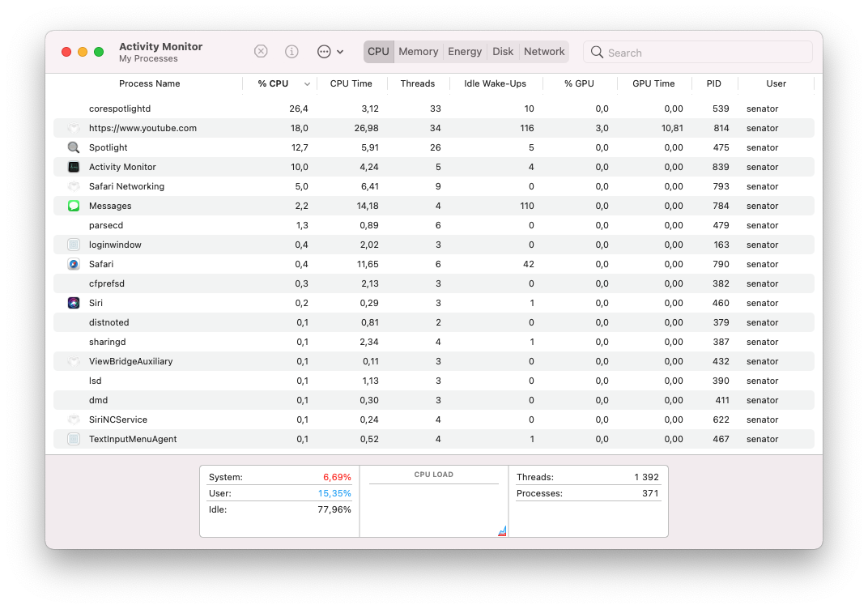Click the System 6,69% value

pos(337,477)
